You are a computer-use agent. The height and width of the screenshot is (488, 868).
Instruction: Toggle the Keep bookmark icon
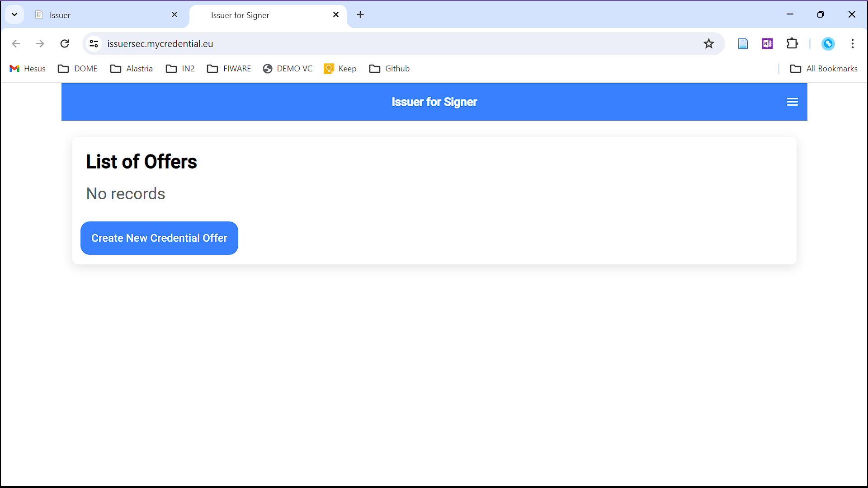tap(328, 69)
